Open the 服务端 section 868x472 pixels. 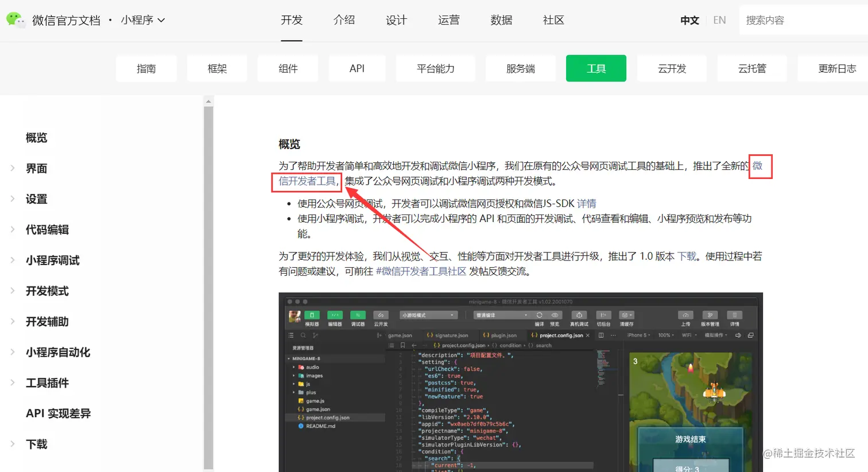521,68
